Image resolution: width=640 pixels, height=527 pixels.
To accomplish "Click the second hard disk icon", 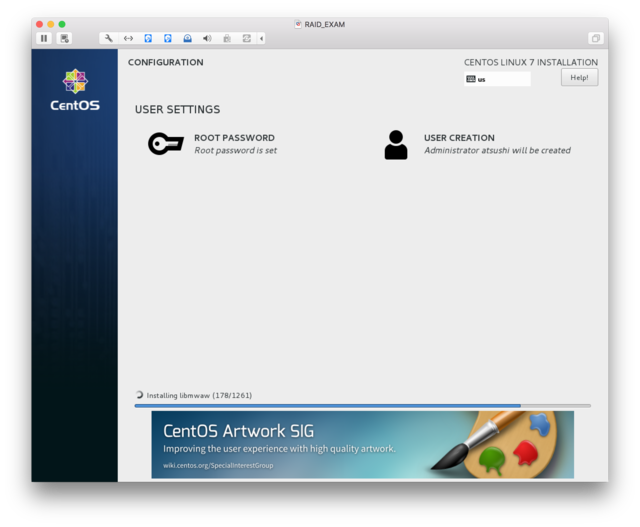I will click(168, 38).
